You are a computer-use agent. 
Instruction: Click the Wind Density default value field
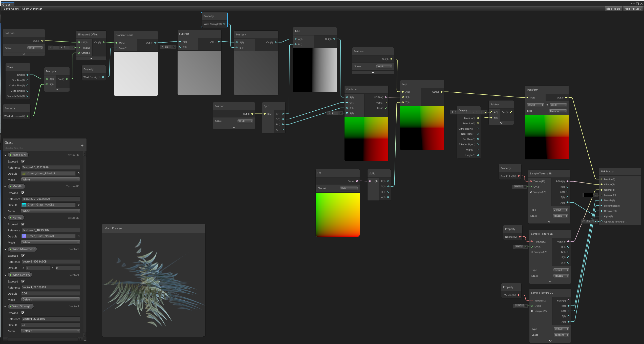[51, 293]
